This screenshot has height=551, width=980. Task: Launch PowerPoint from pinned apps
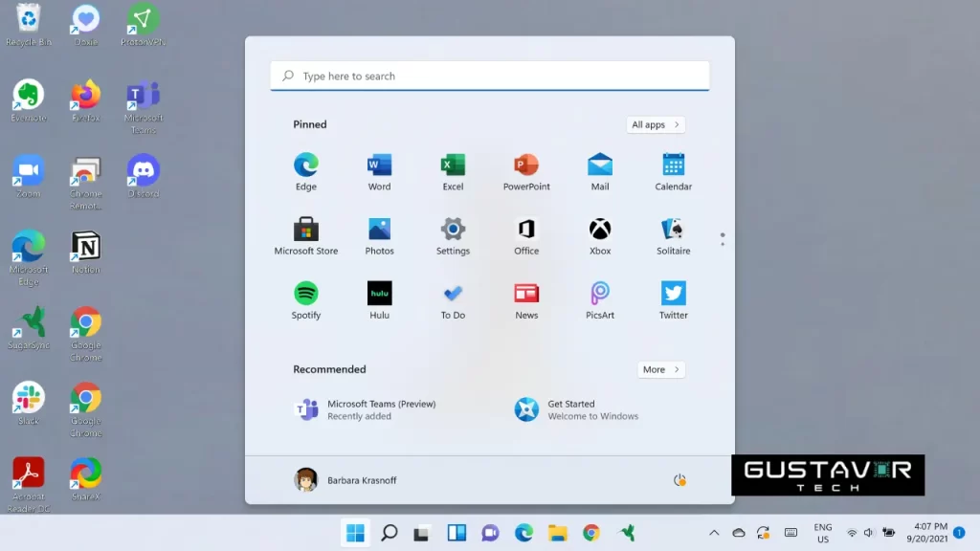pyautogui.click(x=526, y=172)
